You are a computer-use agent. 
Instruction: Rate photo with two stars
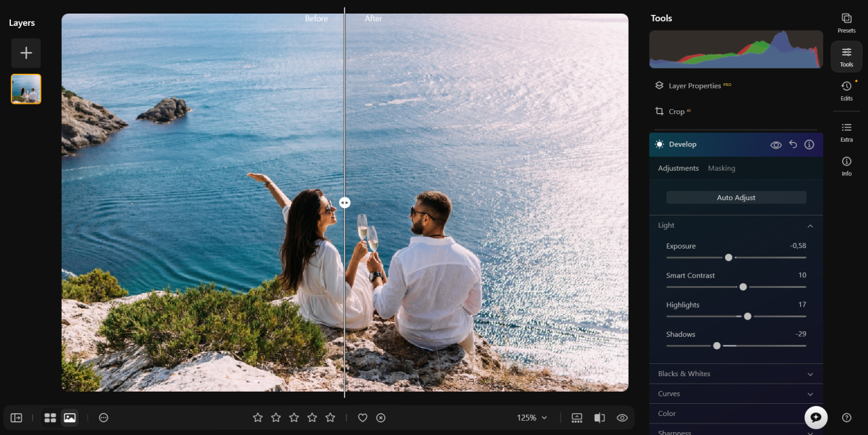coord(276,418)
